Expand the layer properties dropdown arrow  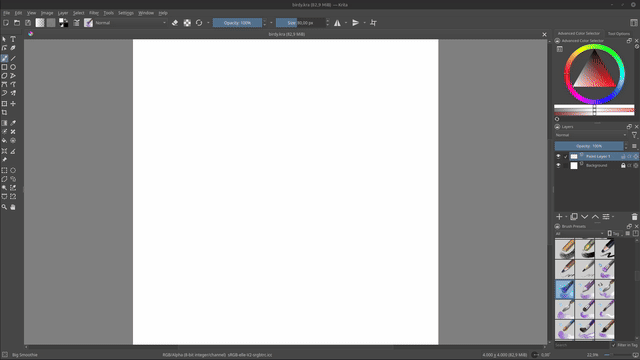coord(613,217)
